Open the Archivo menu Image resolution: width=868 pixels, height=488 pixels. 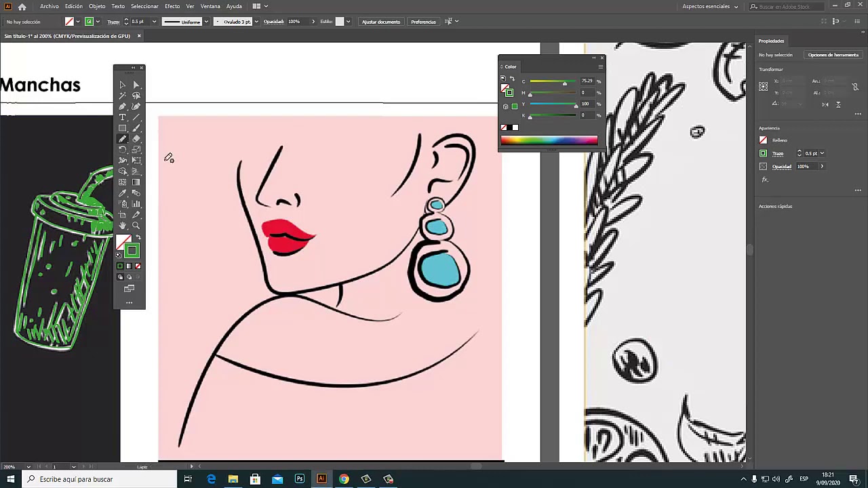pyautogui.click(x=50, y=6)
